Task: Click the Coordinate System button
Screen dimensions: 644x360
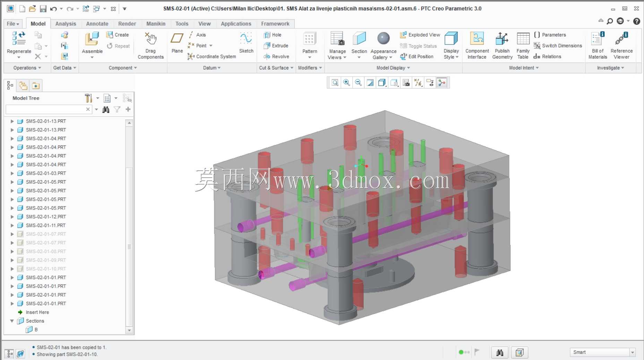Action: click(212, 56)
